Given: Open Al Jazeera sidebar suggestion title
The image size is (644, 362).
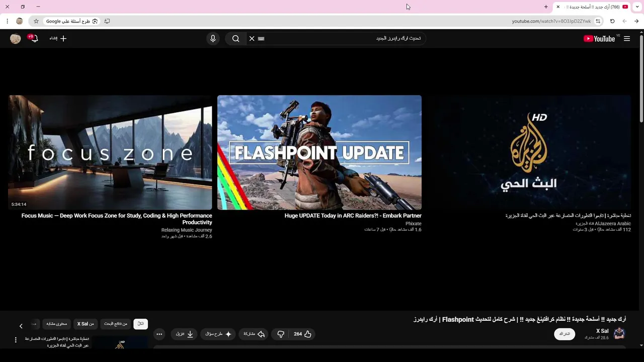Looking at the screenshot, I should click(57, 342).
